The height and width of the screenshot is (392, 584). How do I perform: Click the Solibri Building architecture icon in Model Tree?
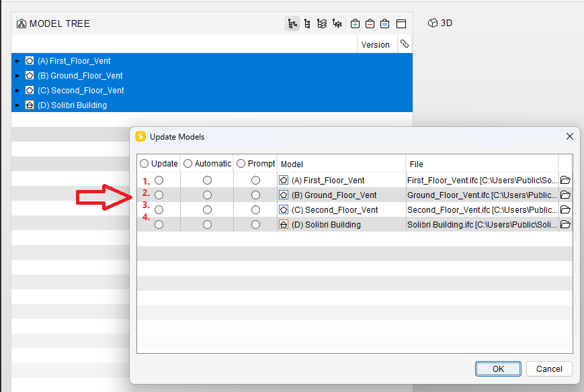[30, 105]
